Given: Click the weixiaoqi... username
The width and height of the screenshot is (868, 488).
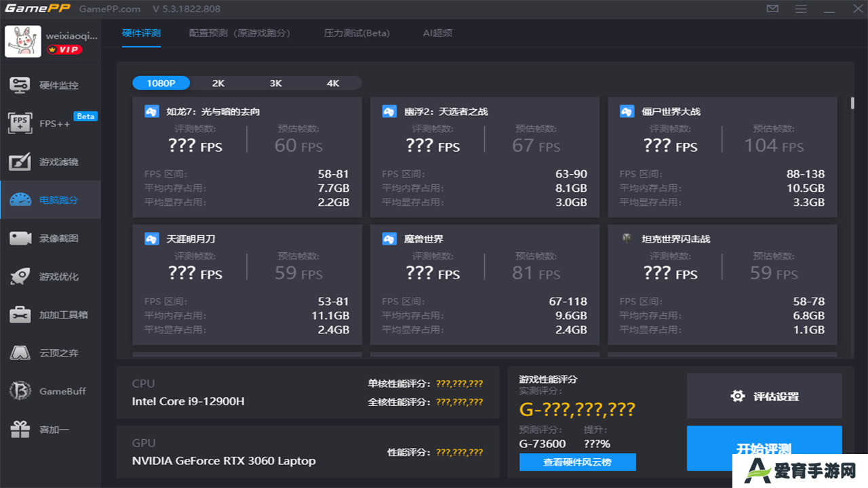Looking at the screenshot, I should [72, 35].
